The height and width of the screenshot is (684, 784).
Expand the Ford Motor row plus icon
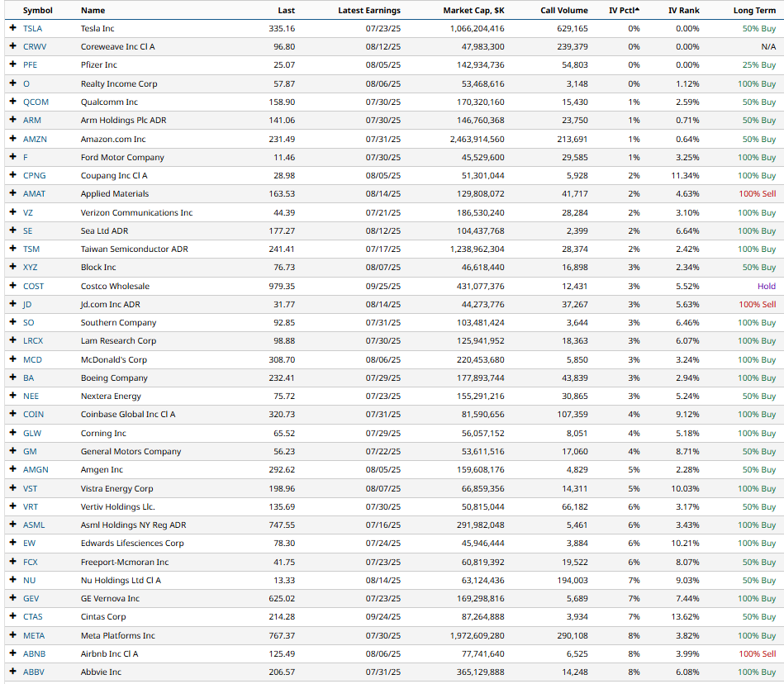tap(13, 156)
